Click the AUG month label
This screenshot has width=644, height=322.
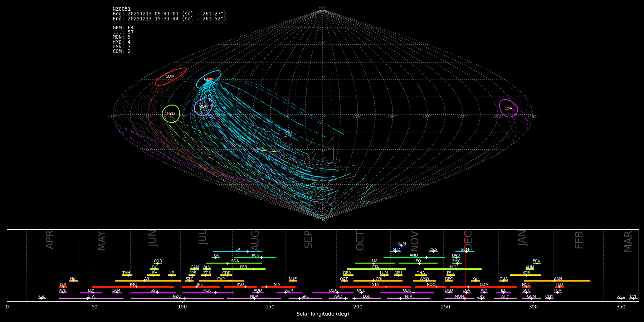pyautogui.click(x=255, y=240)
